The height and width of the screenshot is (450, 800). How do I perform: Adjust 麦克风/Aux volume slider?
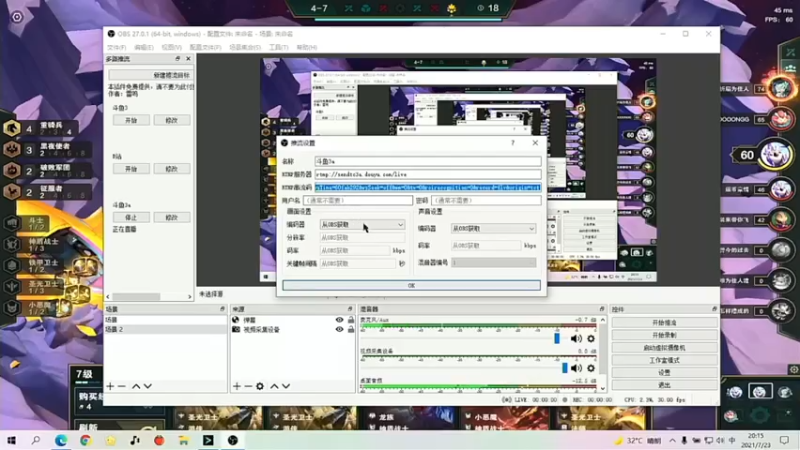click(x=557, y=338)
